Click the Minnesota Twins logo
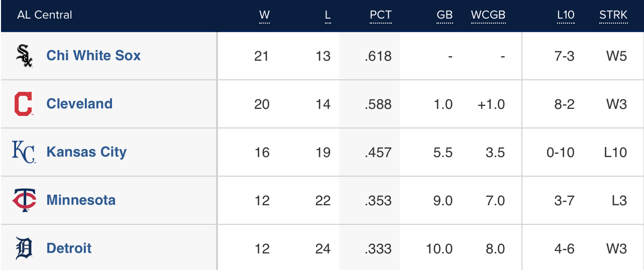 click(x=24, y=200)
